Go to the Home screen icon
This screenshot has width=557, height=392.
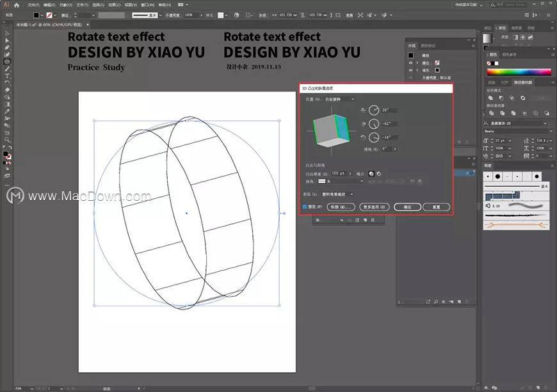(17, 5)
